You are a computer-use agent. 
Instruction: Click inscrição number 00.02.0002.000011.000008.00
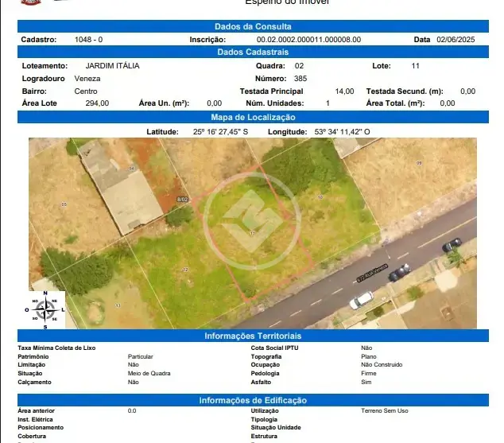[x=308, y=40]
